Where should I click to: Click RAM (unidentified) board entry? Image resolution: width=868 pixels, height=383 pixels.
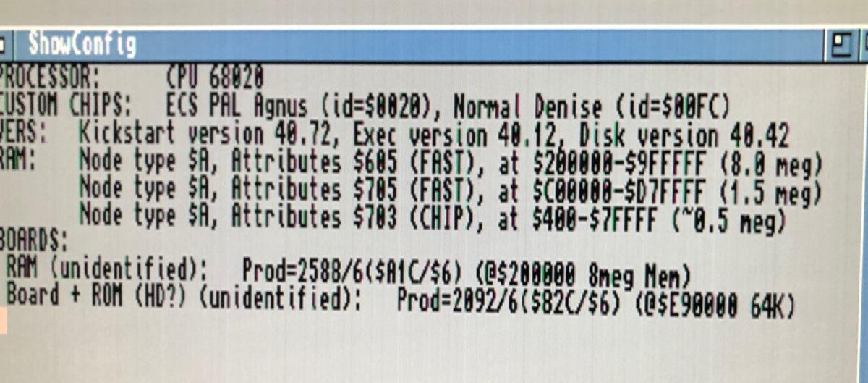[x=107, y=272]
